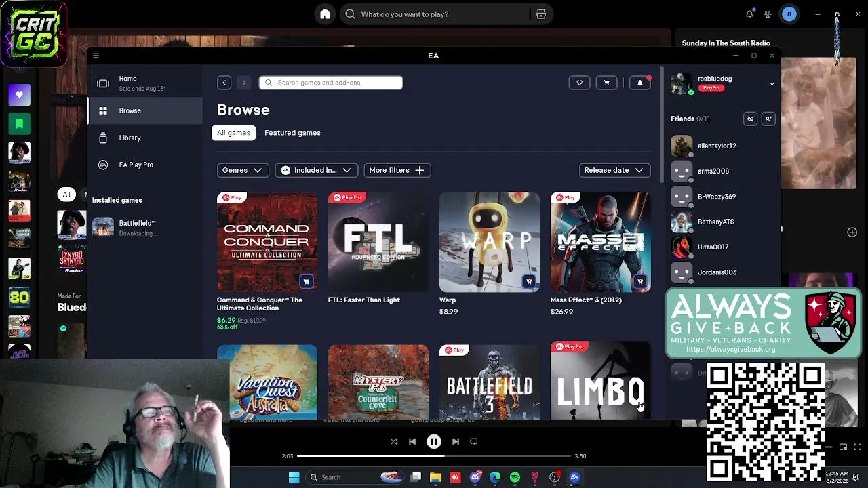
Task: Open the Battlefield 3 game cover
Action: pyautogui.click(x=490, y=382)
